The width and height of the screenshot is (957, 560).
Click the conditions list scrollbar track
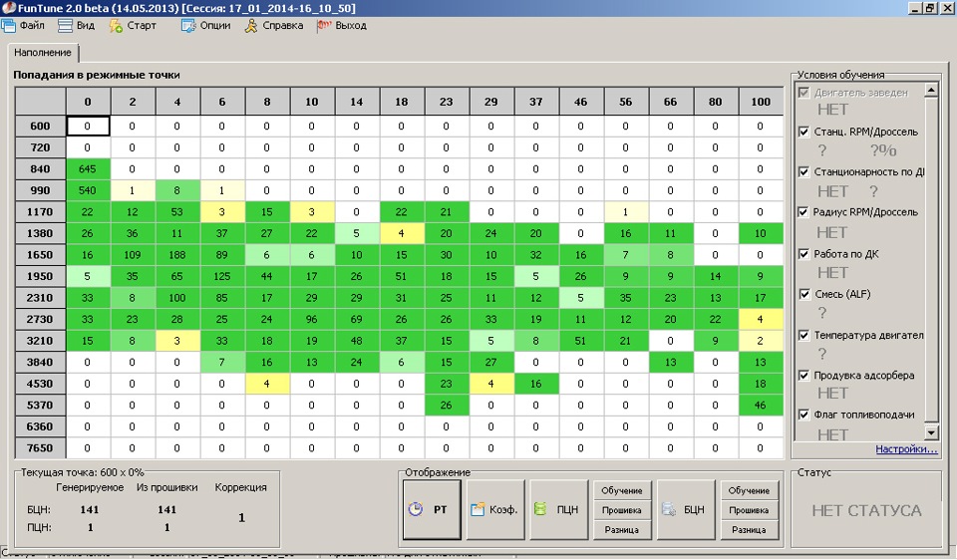(x=931, y=262)
